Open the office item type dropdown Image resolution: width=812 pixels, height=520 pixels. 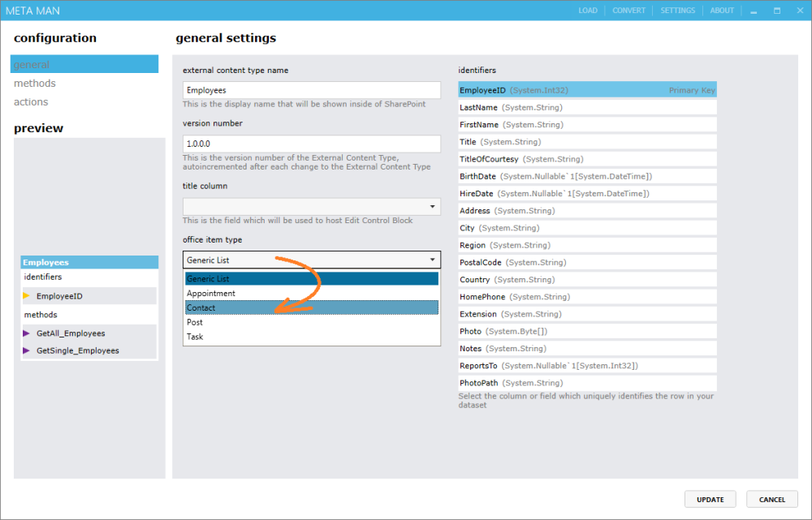pyautogui.click(x=431, y=260)
